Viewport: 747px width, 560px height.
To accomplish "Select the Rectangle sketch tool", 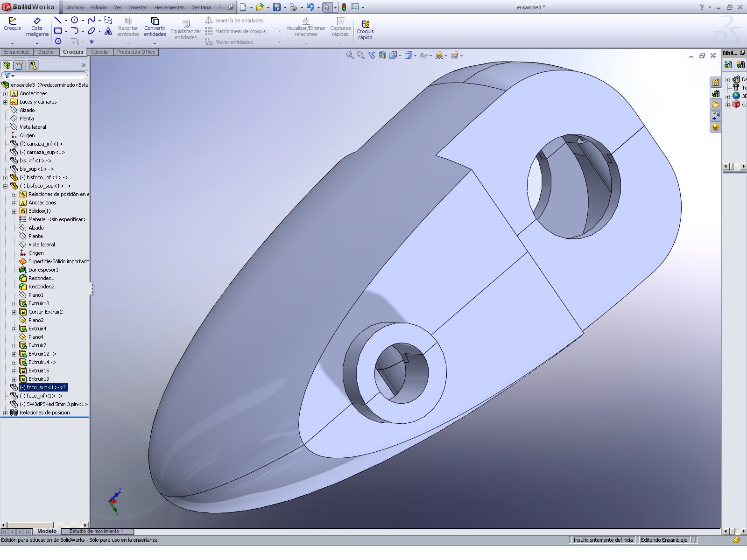I will click(58, 31).
